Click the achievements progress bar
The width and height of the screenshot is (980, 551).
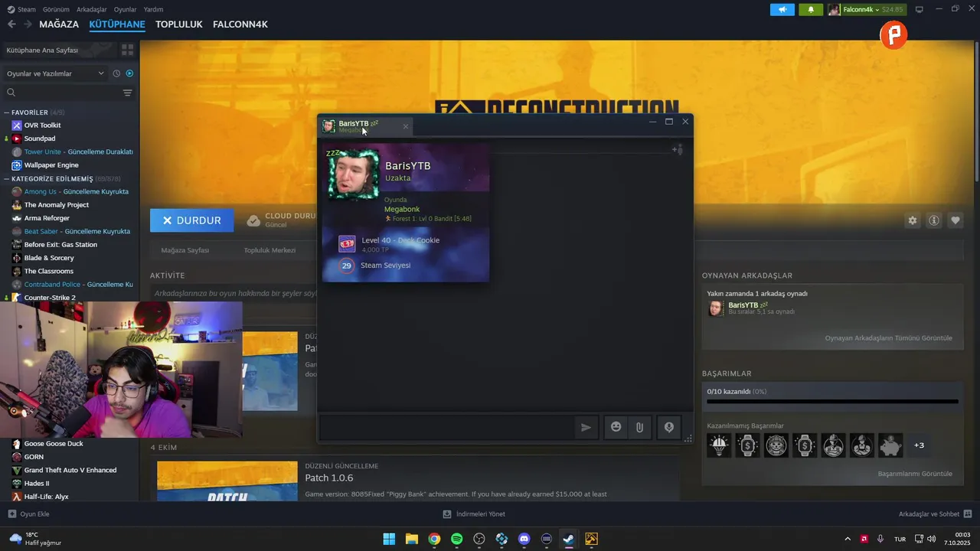pyautogui.click(x=832, y=401)
